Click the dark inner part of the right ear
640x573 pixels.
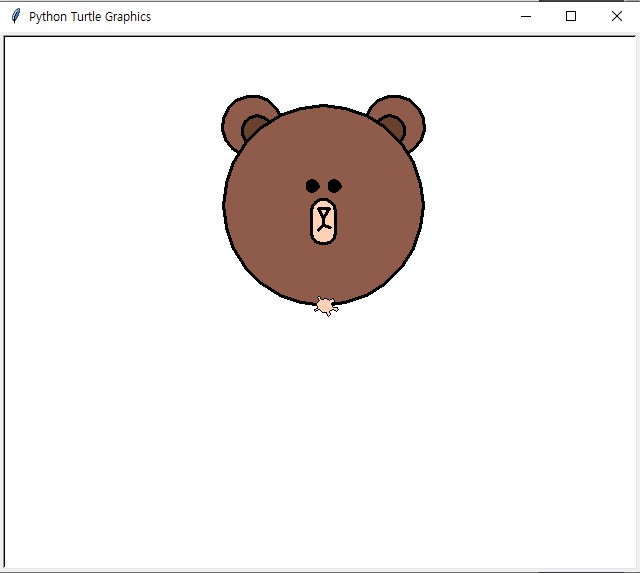click(393, 127)
